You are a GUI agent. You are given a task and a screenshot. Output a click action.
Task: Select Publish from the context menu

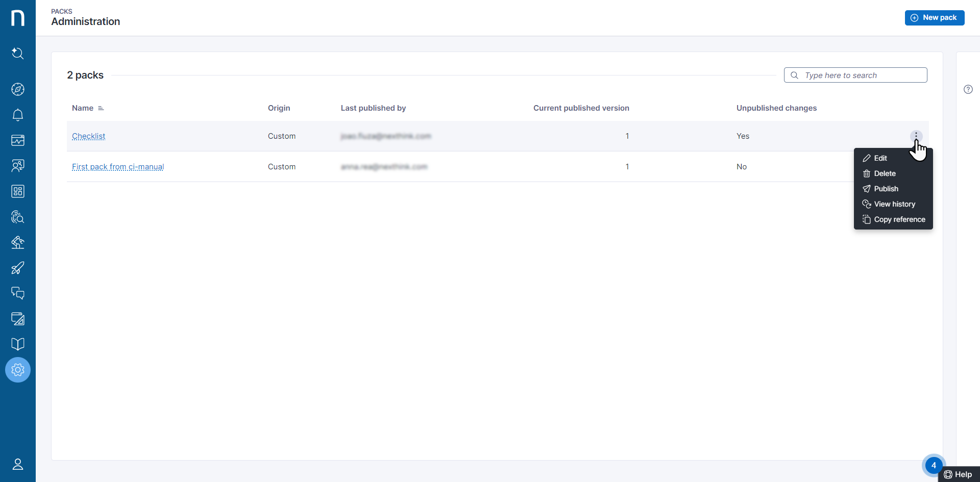click(886, 189)
